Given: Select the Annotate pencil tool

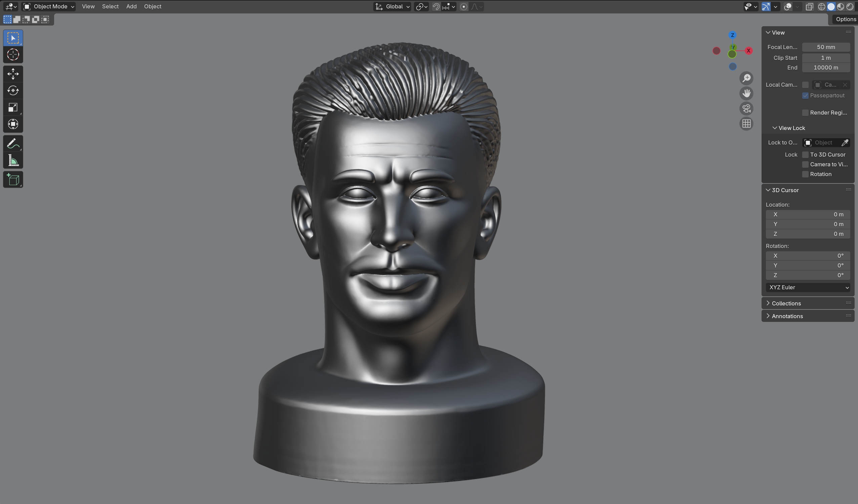Looking at the screenshot, I should 13,143.
